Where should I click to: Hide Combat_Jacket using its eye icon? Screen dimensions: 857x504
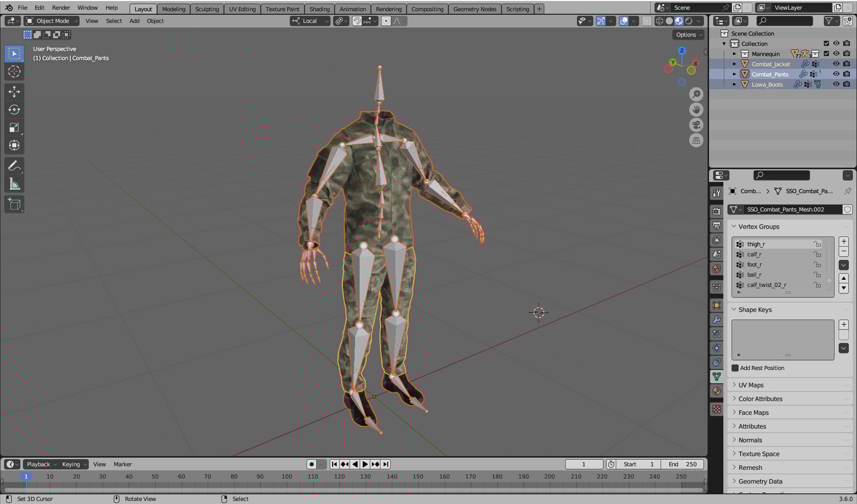point(836,64)
